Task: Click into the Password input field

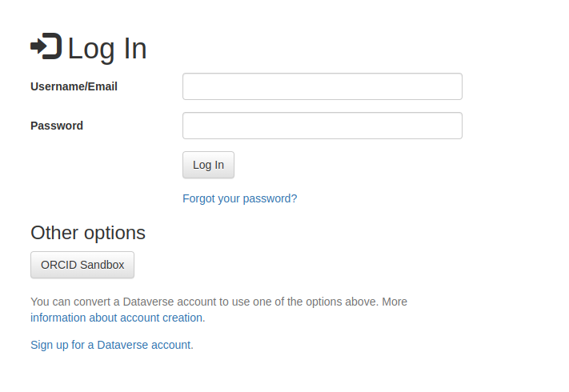Action: (322, 126)
